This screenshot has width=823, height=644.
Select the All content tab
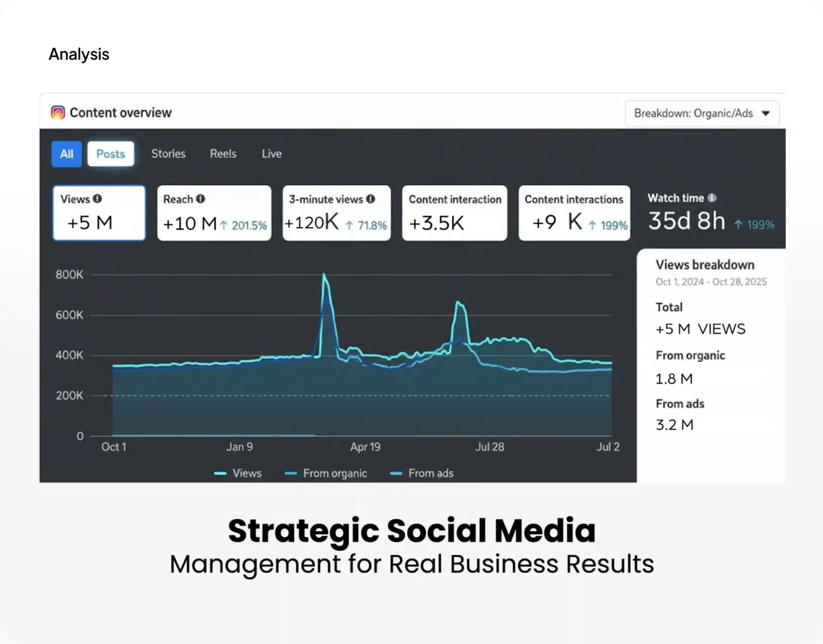click(66, 154)
